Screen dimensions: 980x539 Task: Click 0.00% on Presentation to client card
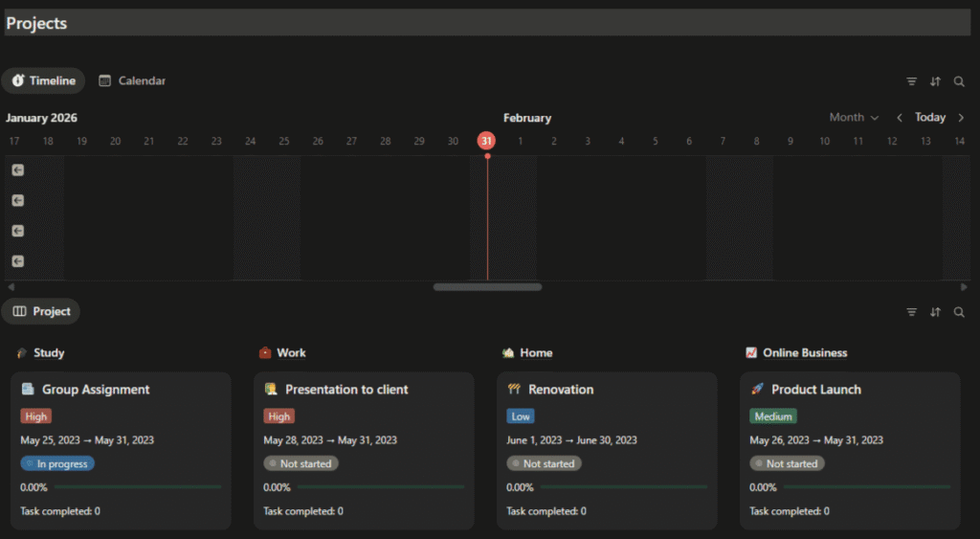coord(277,487)
